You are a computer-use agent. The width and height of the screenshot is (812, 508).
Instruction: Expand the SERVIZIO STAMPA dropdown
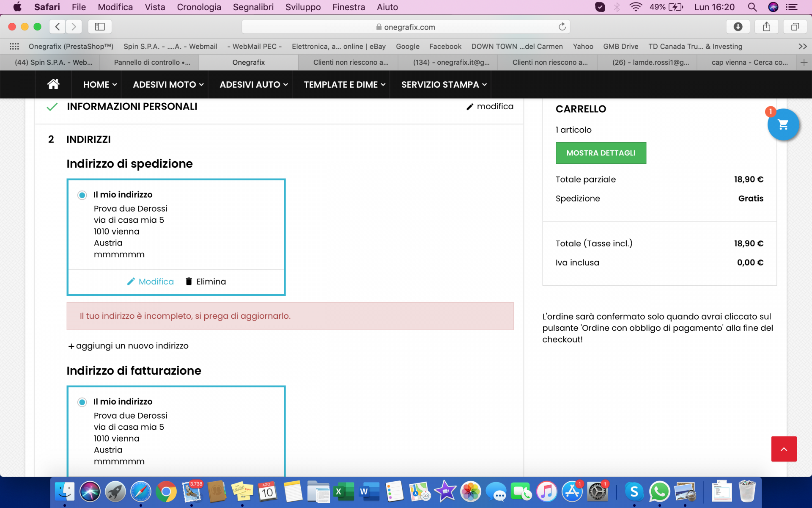click(x=444, y=85)
